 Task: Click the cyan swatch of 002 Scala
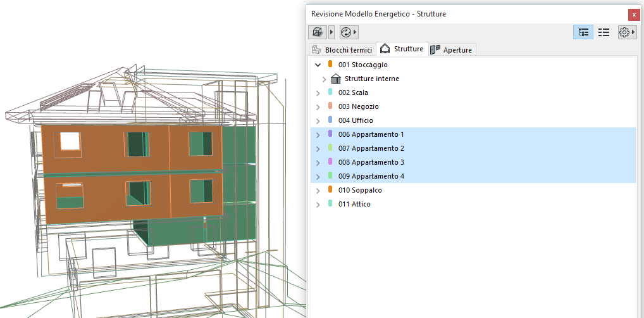pos(330,92)
